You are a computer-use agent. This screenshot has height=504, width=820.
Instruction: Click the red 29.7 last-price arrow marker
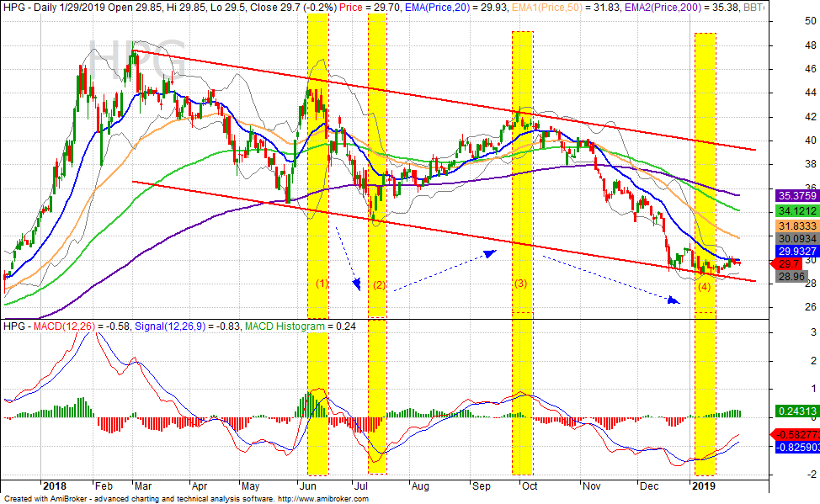tap(791, 263)
